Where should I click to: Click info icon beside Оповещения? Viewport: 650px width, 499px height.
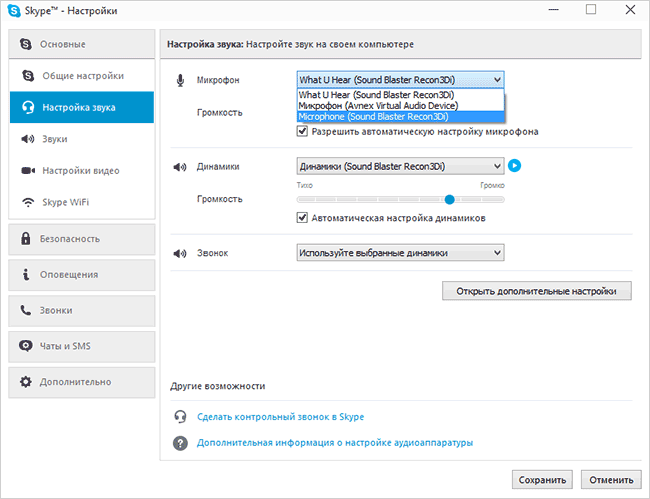(26, 274)
